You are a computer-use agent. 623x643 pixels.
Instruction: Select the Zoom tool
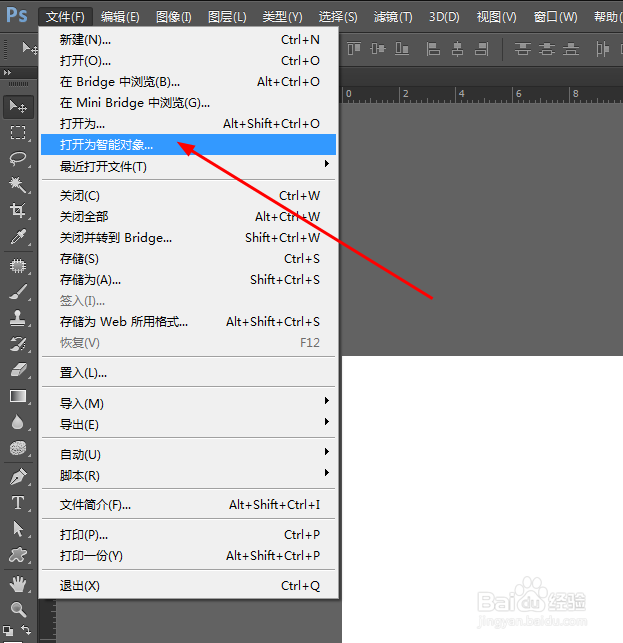(x=18, y=609)
